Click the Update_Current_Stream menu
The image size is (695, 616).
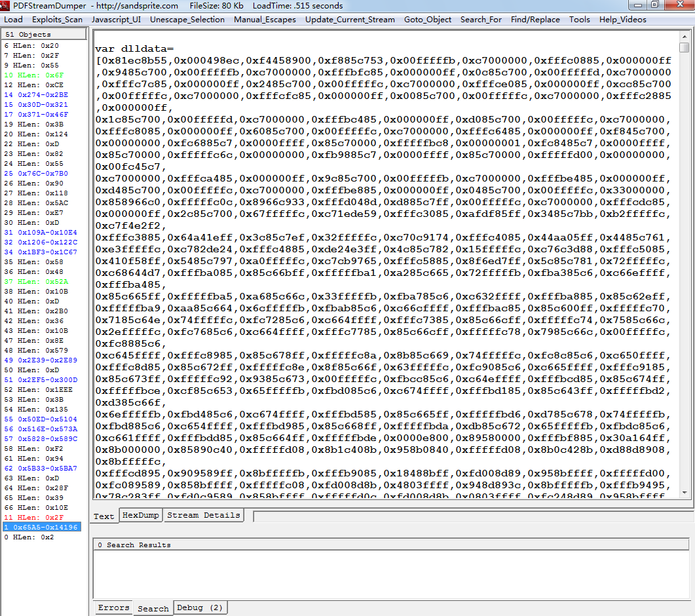(x=350, y=20)
